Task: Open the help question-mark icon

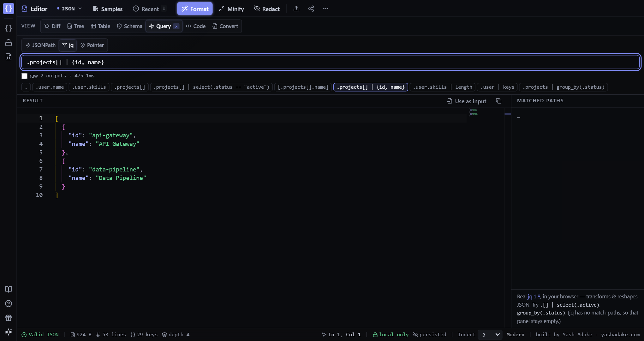Action: [9, 303]
